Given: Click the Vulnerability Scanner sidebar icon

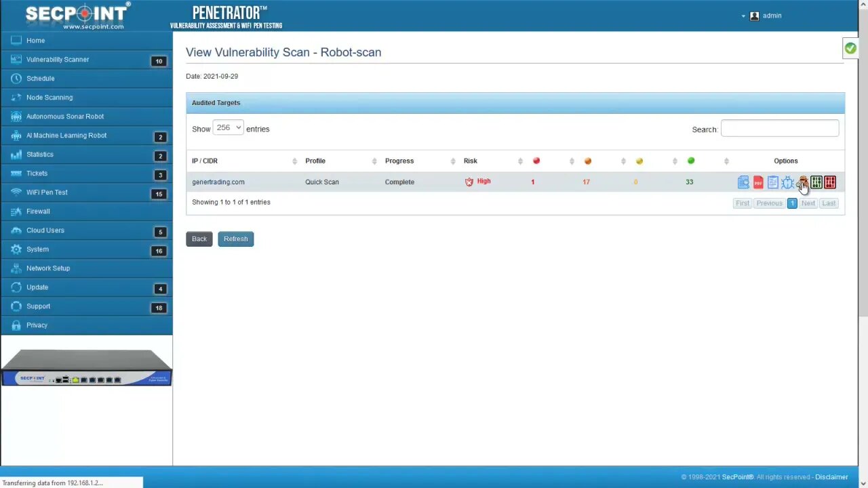Looking at the screenshot, I should pos(16,60).
